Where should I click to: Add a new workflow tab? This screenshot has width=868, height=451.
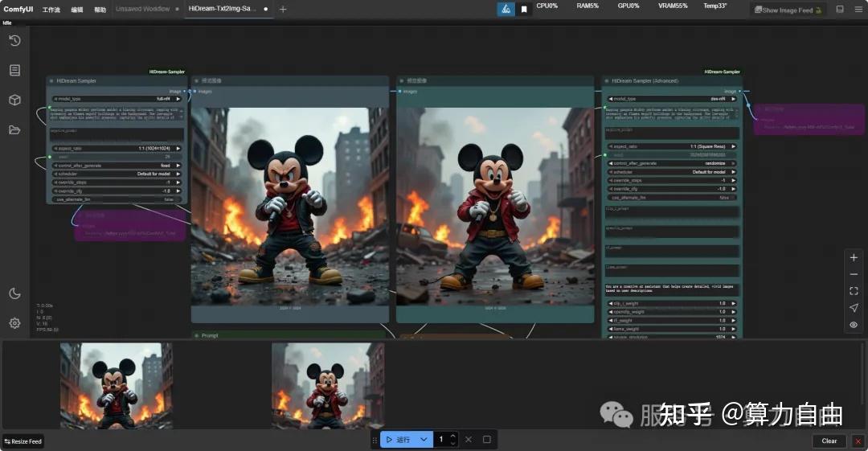(x=283, y=9)
